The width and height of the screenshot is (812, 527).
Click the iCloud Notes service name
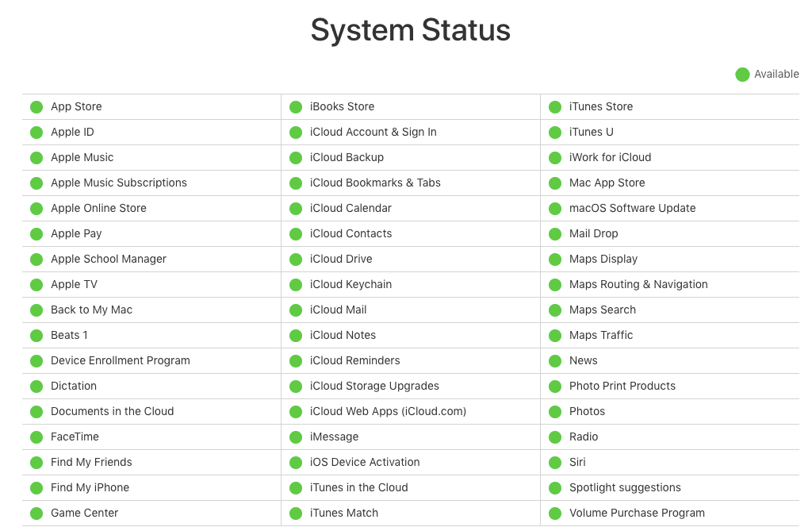point(343,335)
